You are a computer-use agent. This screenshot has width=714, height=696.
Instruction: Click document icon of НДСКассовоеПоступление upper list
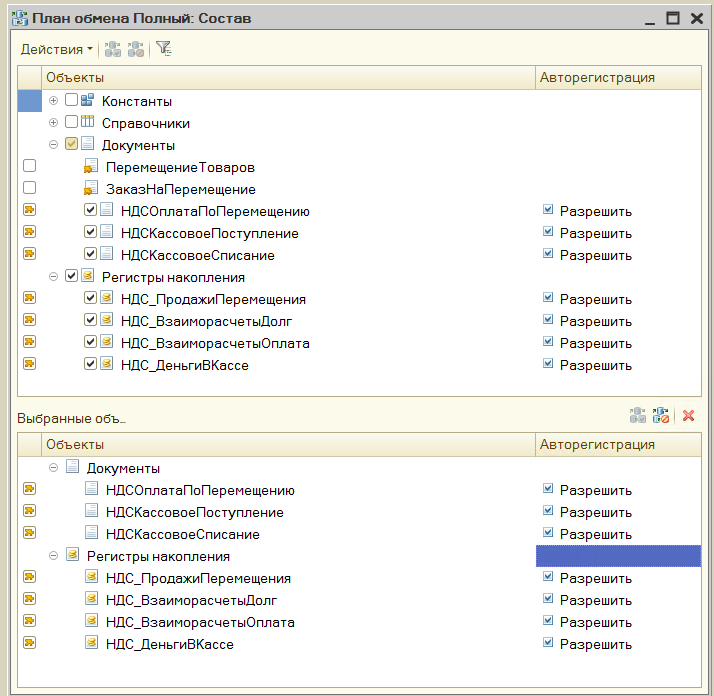click(107, 231)
